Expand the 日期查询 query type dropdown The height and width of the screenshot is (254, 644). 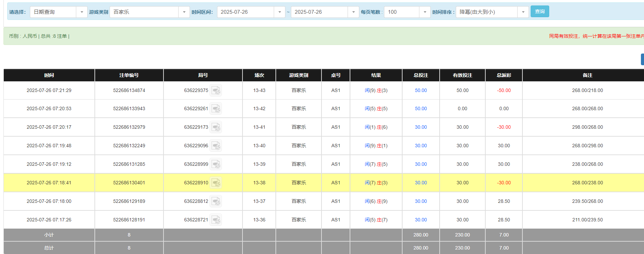tap(81, 12)
